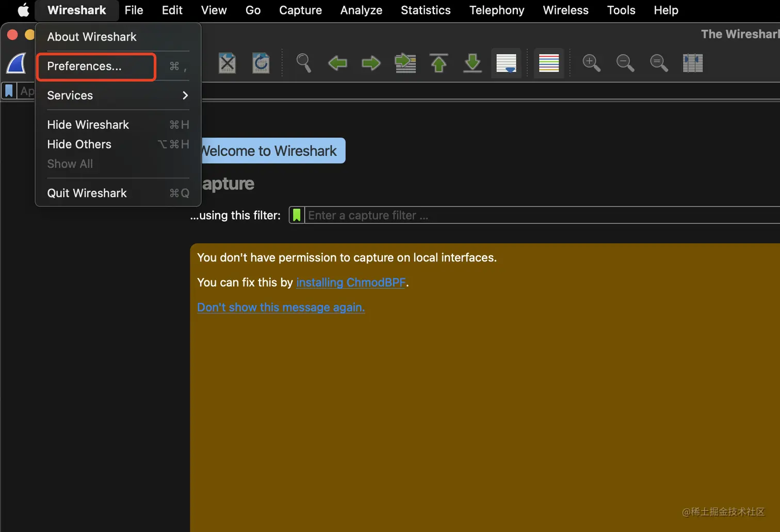Click the find packet magnifier icon

[x=303, y=63]
